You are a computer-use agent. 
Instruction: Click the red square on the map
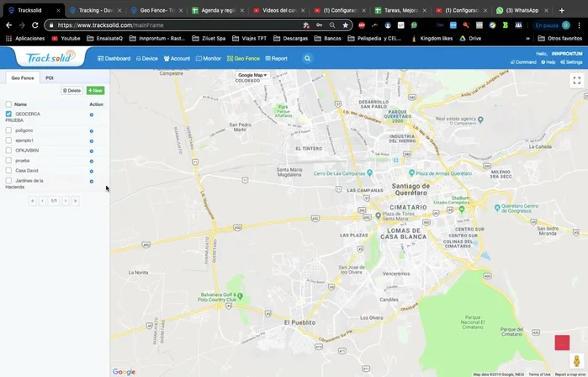coord(562,342)
